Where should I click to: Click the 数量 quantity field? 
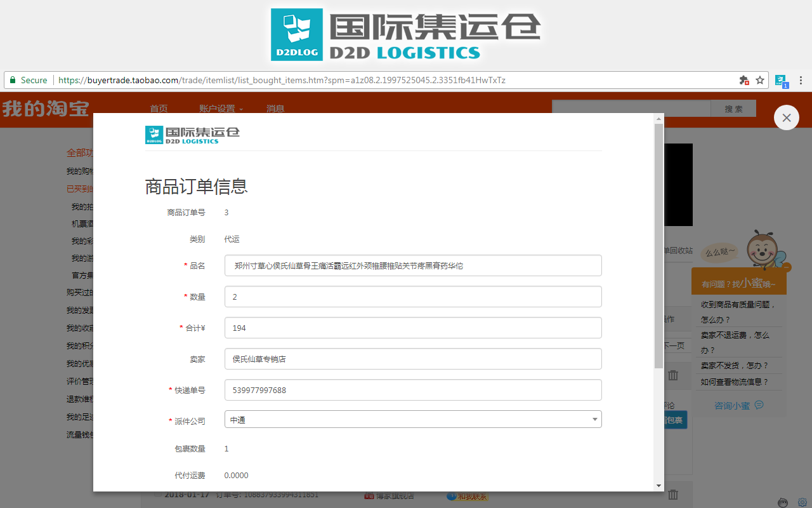[413, 297]
